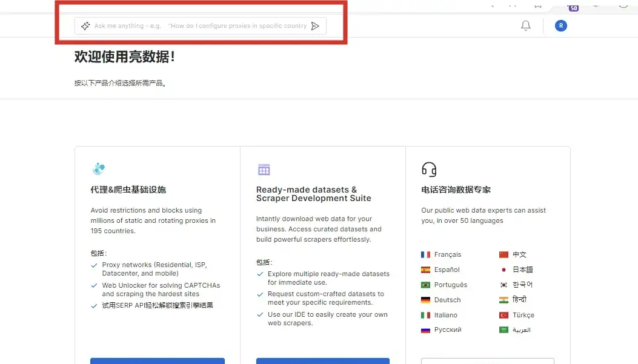Viewport: 638px width, 364px height.
Task: Open the user profile avatar R
Action: (560, 25)
